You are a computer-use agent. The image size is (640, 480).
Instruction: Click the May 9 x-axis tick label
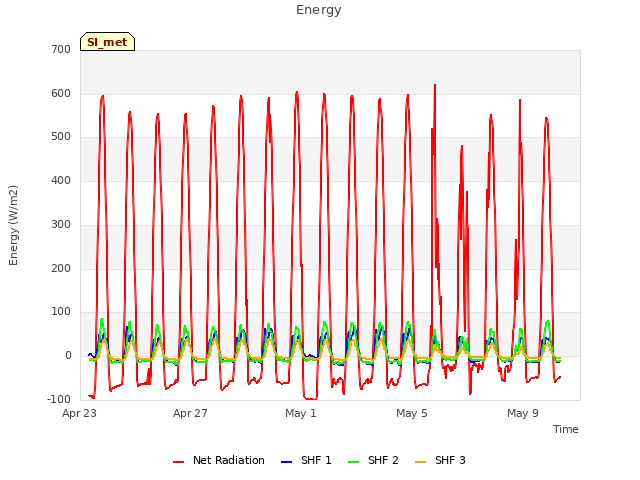pyautogui.click(x=523, y=413)
